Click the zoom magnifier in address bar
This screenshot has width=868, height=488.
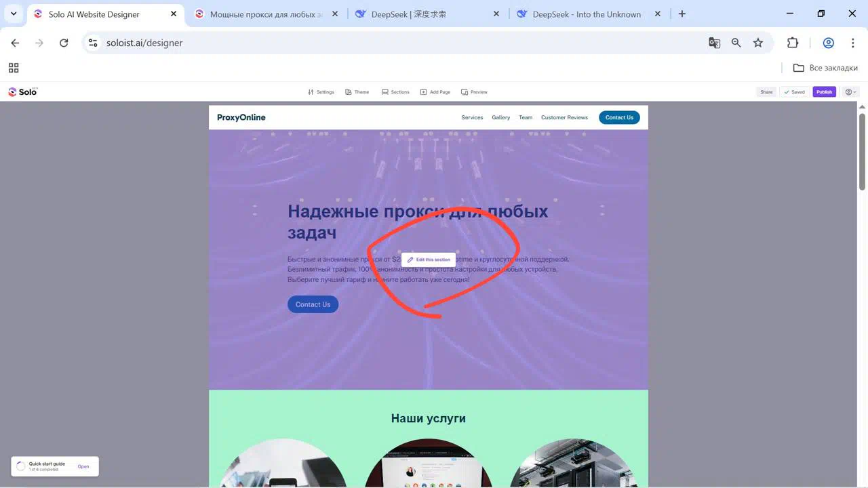pos(736,43)
